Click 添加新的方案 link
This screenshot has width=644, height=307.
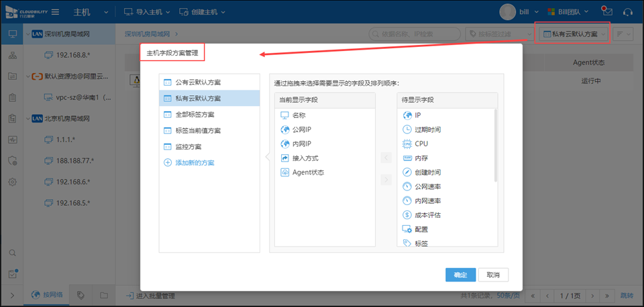[x=195, y=163]
